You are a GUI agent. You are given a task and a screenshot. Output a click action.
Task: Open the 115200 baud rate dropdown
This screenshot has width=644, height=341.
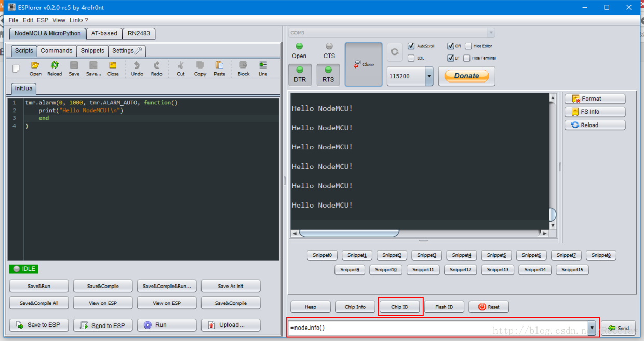coord(429,76)
